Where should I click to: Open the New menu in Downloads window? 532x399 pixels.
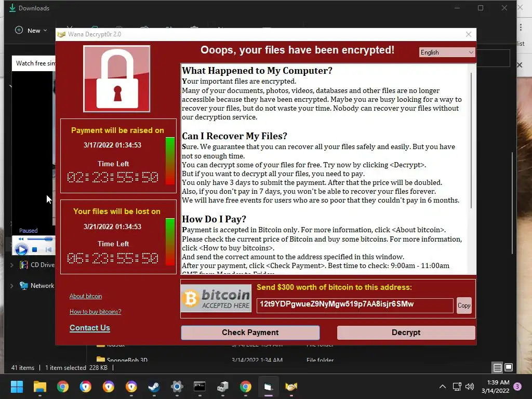tap(31, 31)
